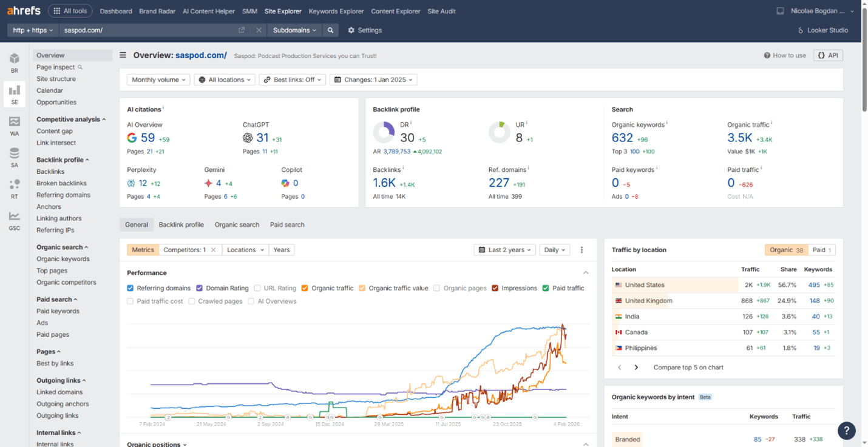This screenshot has height=447, width=868.
Task: Open the Rank Tracker sidebar icon
Action: pyautogui.click(x=14, y=189)
